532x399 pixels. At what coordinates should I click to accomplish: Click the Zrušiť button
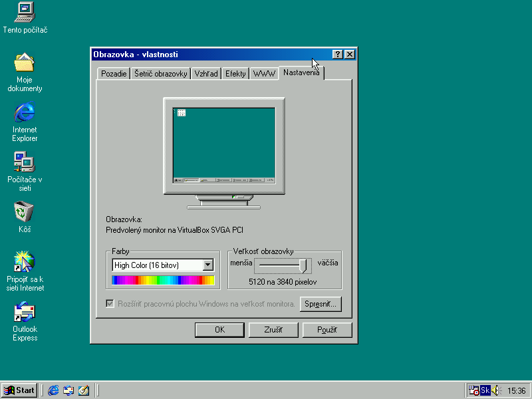(x=273, y=330)
